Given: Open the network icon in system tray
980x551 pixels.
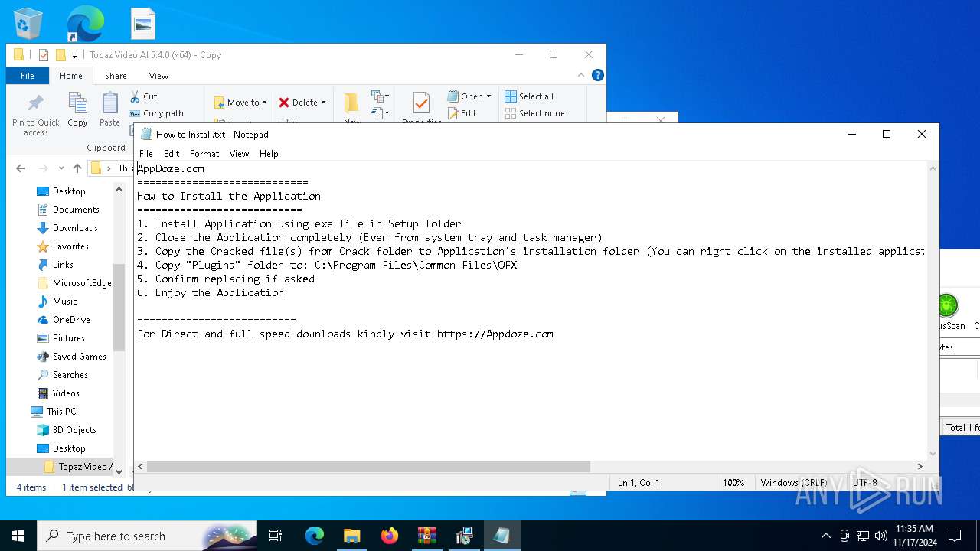Looking at the screenshot, I should coord(863,536).
